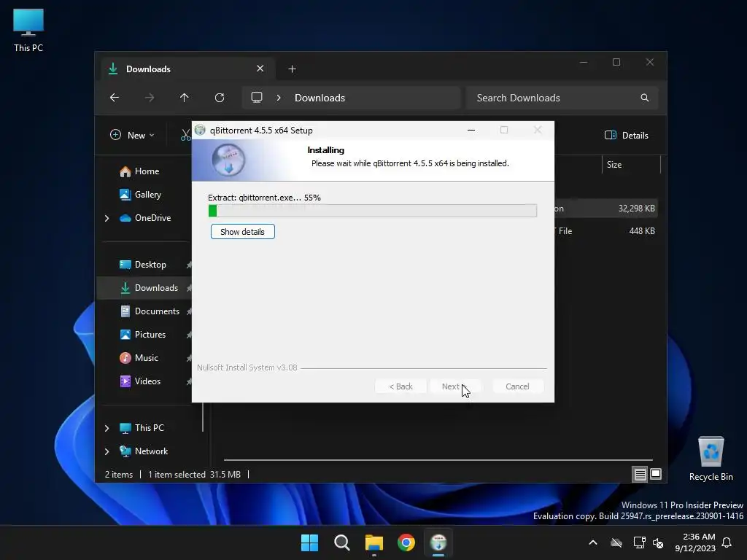Click the installation progress bar
The image size is (747, 560).
click(373, 211)
